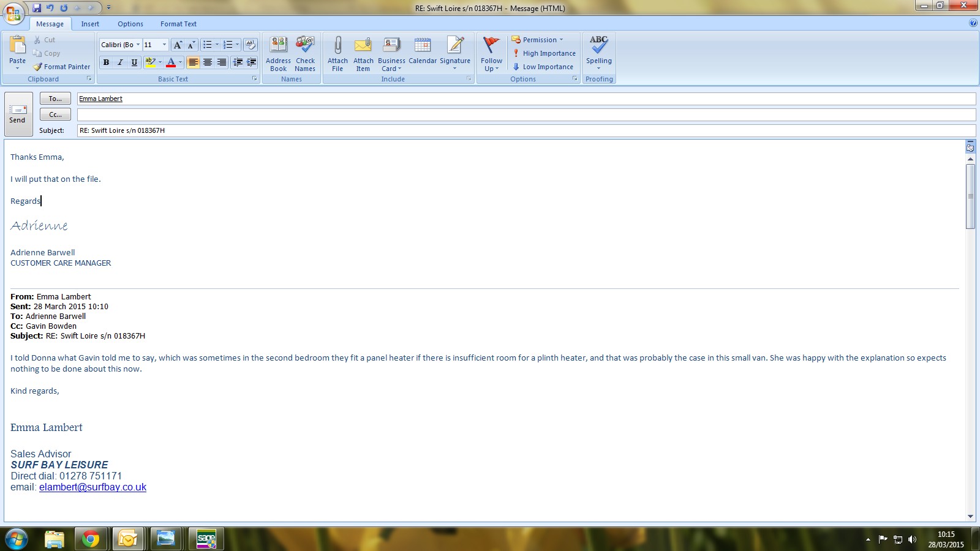Screen dimensions: 980x551
Task: Click into the Cc address field
Action: (526, 114)
